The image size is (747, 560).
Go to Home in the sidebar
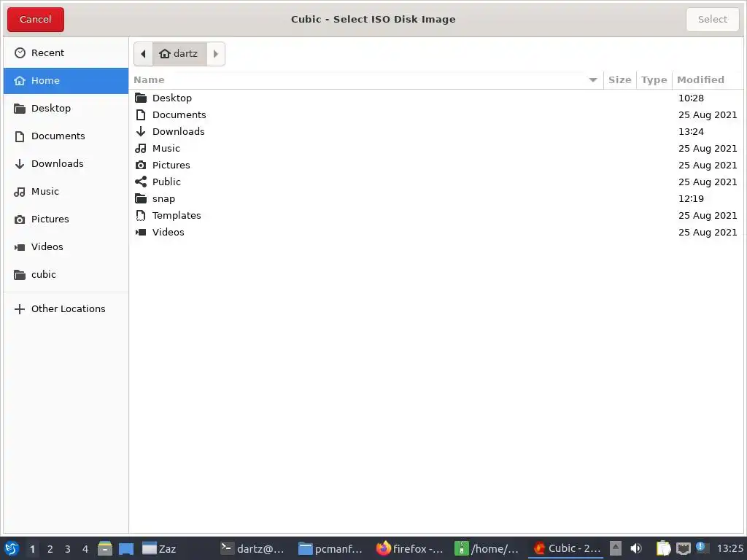point(66,80)
